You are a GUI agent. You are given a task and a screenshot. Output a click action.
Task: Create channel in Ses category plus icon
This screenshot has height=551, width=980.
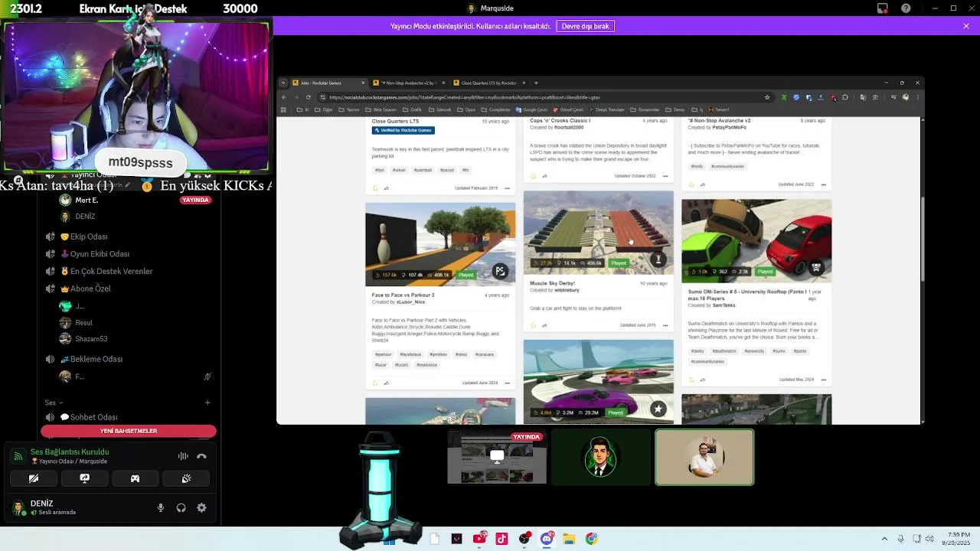point(207,403)
